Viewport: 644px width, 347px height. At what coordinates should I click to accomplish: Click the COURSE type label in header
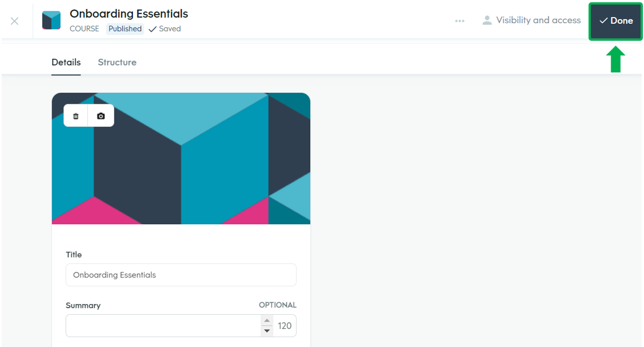coord(84,29)
